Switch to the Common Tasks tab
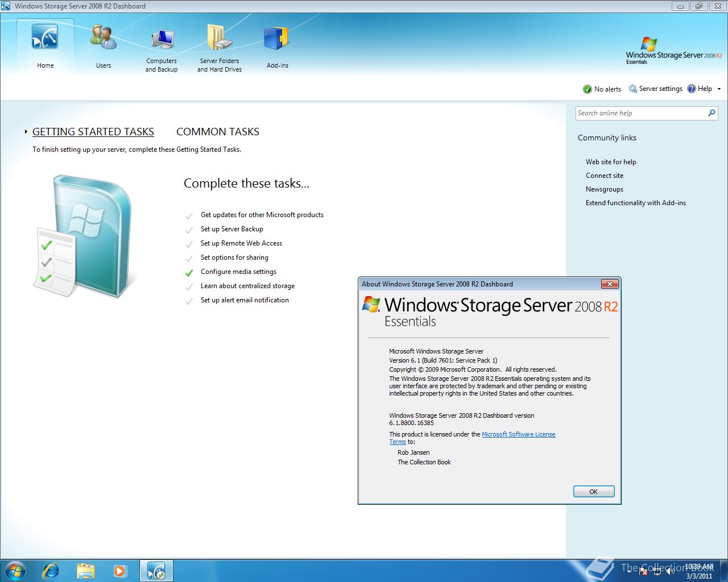 218,132
